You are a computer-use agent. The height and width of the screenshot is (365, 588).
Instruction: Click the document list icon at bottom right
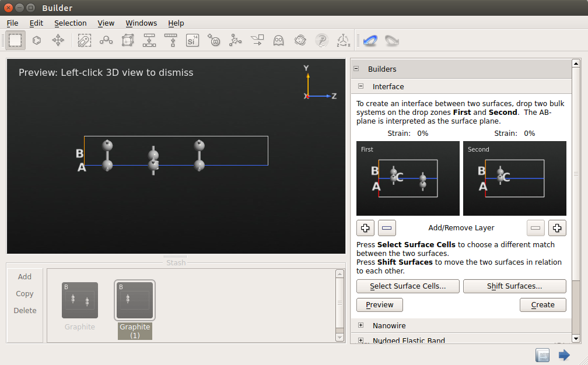coord(542,355)
